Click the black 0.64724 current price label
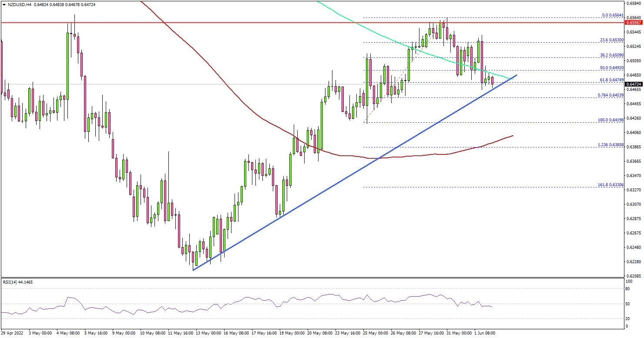This screenshot has width=644, height=338. click(634, 84)
